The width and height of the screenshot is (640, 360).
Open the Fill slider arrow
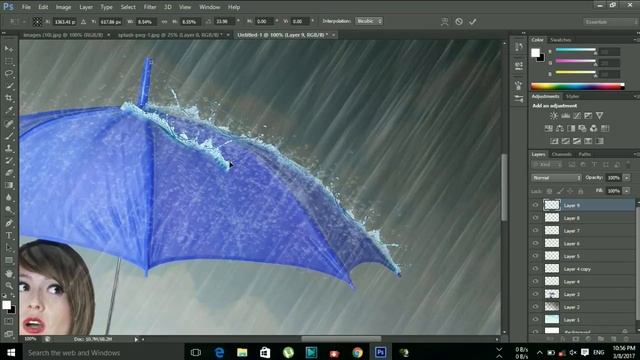[627, 191]
